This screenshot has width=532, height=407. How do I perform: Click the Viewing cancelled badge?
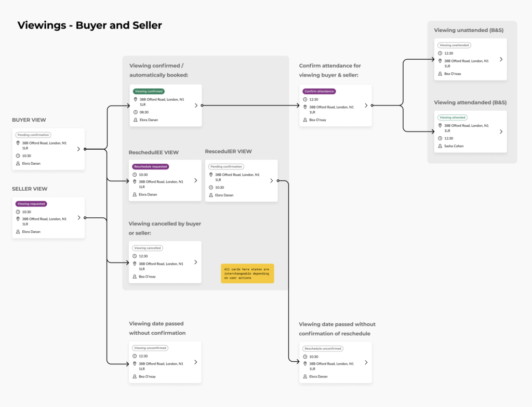(148, 248)
